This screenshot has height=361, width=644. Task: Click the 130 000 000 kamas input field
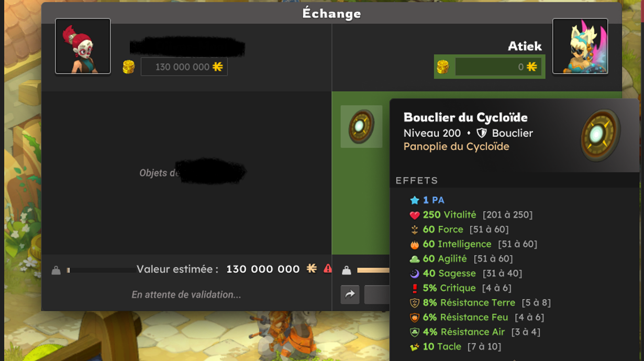(x=184, y=67)
